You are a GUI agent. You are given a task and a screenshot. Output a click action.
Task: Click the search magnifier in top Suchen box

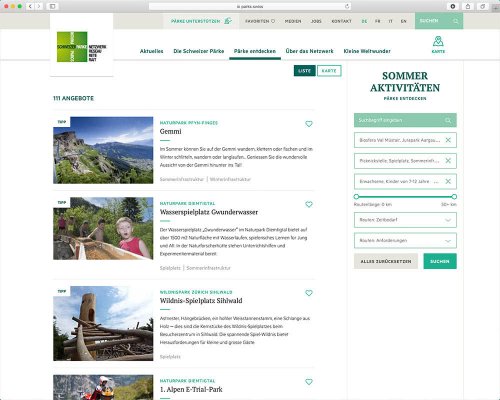pyautogui.click(x=456, y=21)
